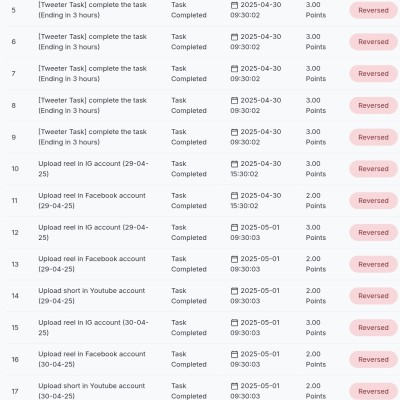Screen dimensions: 400x400
Task: Click the row number 9 cell
Action: 14,137
